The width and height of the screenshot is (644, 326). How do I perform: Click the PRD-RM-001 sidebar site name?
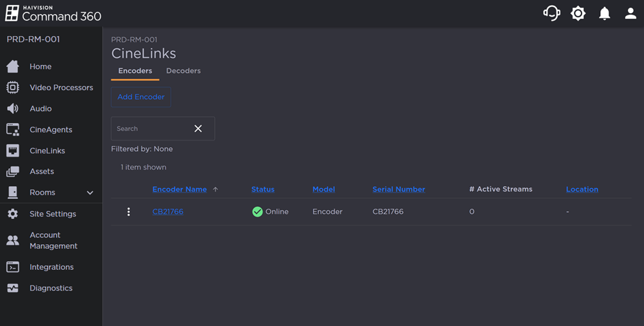33,39
